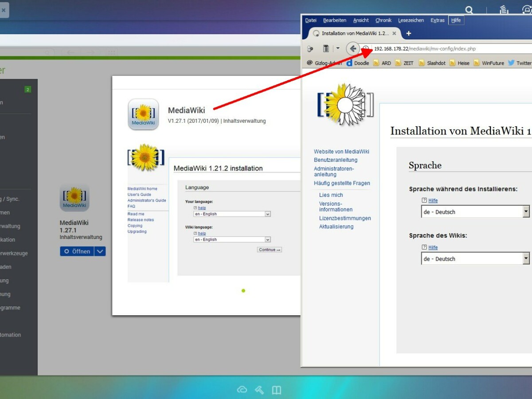Open Benutzeranleitung link
The image size is (532, 399).
click(x=336, y=160)
